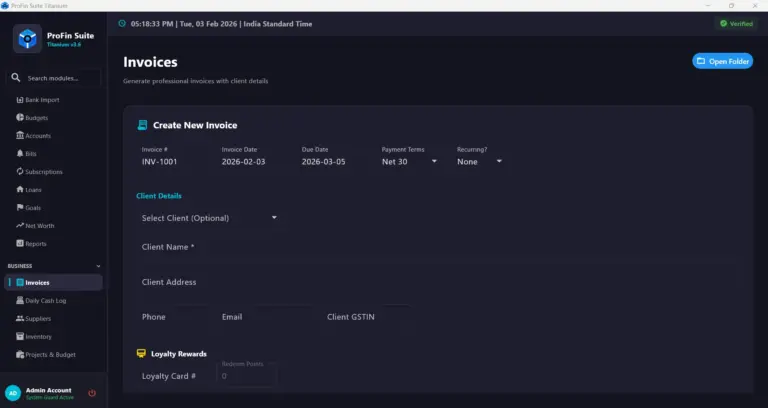Click the Loyalty Rewards heading
Screen dimensions: 768x408
[x=179, y=354]
